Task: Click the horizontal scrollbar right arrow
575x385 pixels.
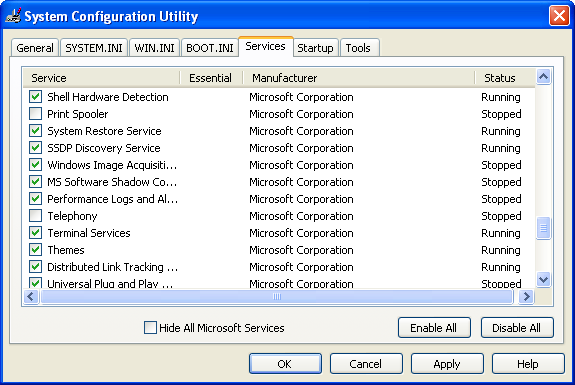Action: tap(527, 296)
